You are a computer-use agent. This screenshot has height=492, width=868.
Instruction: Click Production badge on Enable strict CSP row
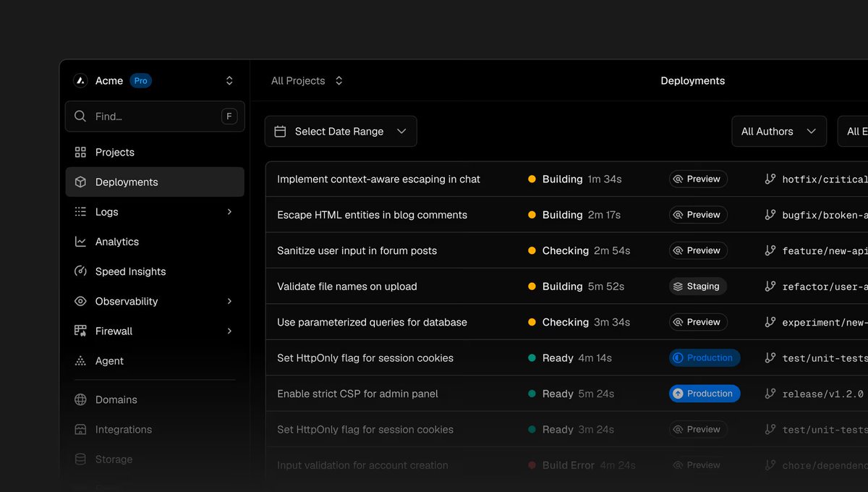point(705,394)
